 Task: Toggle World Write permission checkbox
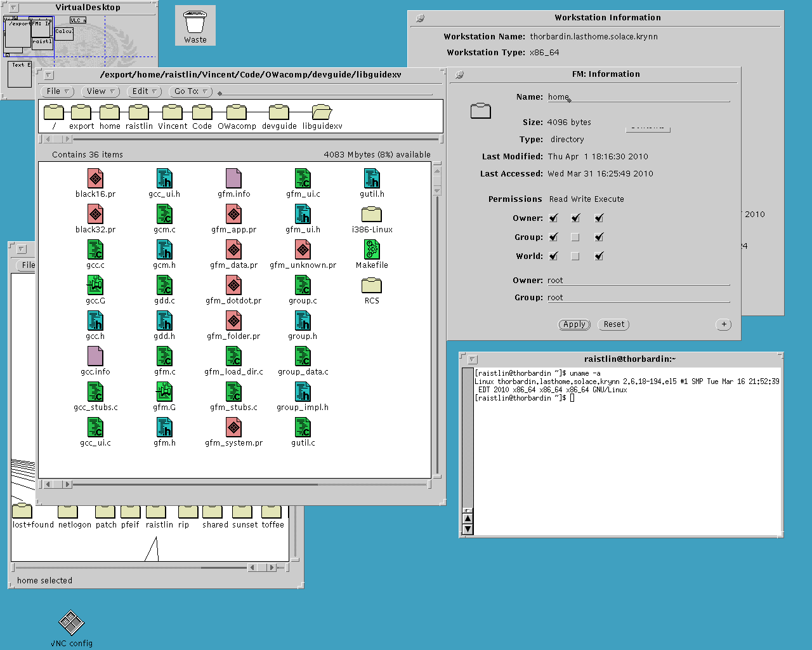pos(575,256)
